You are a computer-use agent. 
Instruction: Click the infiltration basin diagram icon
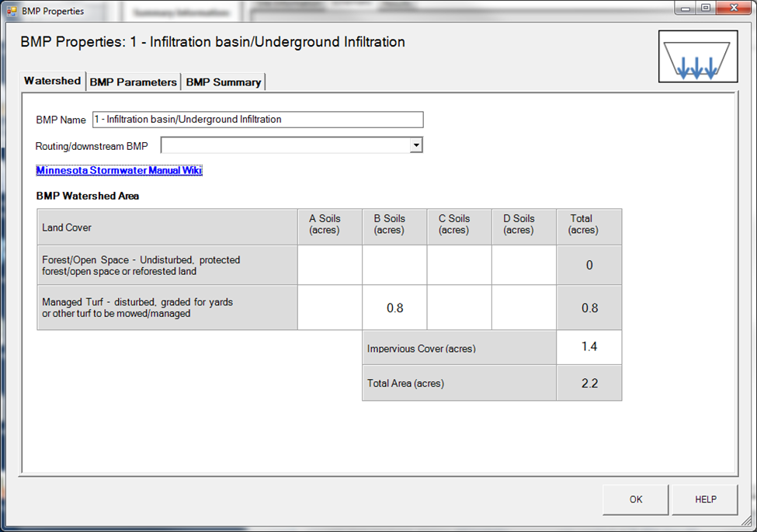697,57
